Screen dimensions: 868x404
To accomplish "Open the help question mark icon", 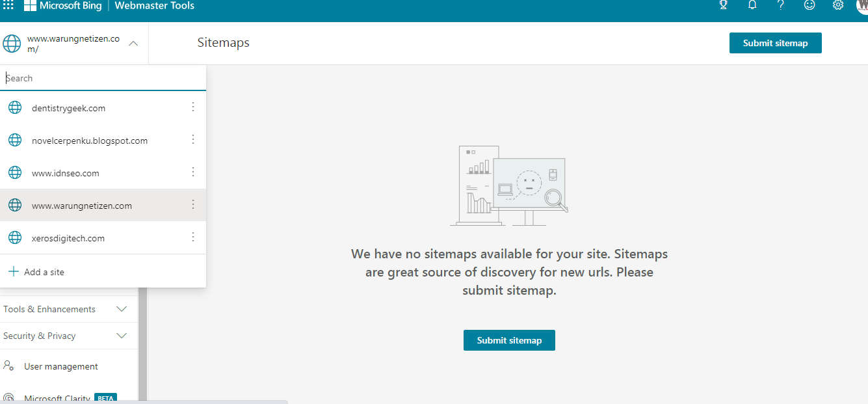I will click(x=781, y=5).
